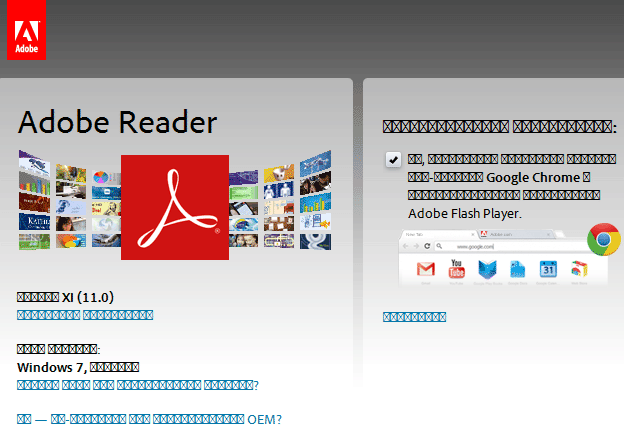Click the Google Docs icon in Chrome preview
624x438 pixels.
pyautogui.click(x=517, y=269)
